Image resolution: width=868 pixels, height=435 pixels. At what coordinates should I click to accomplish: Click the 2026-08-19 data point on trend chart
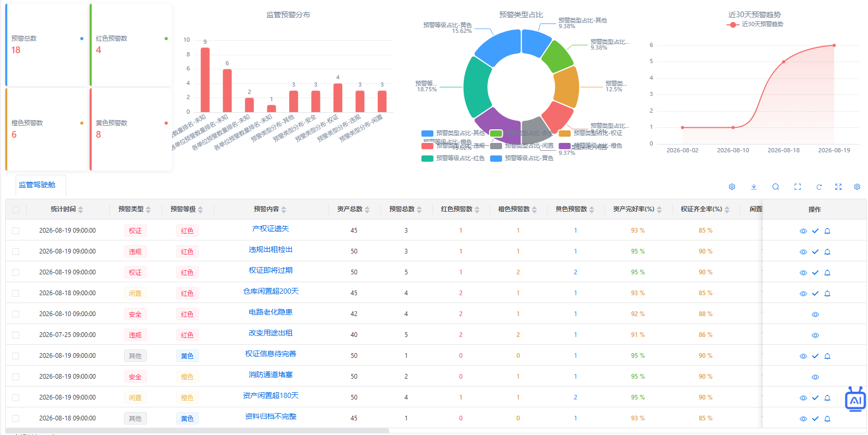tap(834, 45)
